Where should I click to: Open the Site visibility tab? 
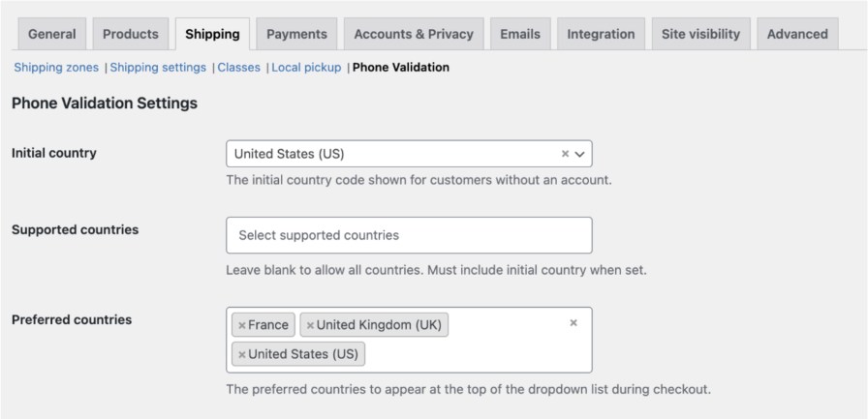[x=700, y=34]
